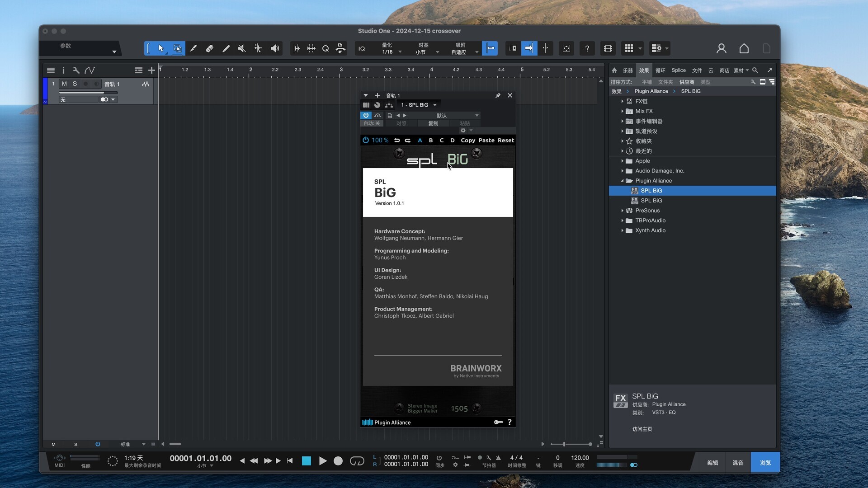Click Copy in plugin toolbar
The image size is (868, 488).
pyautogui.click(x=468, y=141)
